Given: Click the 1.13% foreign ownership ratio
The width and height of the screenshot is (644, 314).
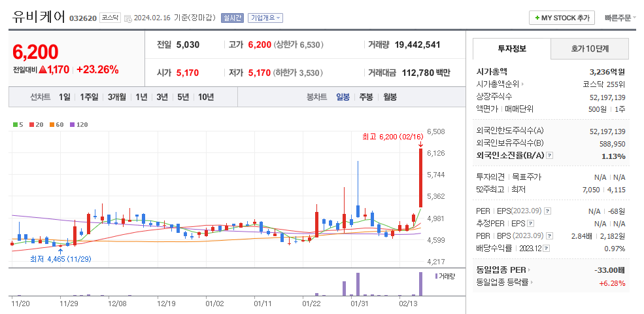Looking at the screenshot, I should (x=614, y=156).
